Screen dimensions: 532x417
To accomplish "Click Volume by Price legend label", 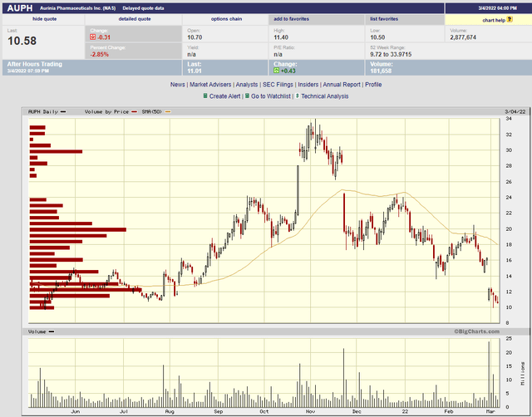I will [x=106, y=111].
